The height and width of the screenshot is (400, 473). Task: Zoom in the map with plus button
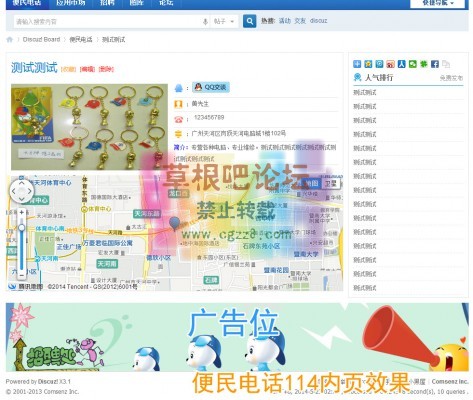[21, 212]
